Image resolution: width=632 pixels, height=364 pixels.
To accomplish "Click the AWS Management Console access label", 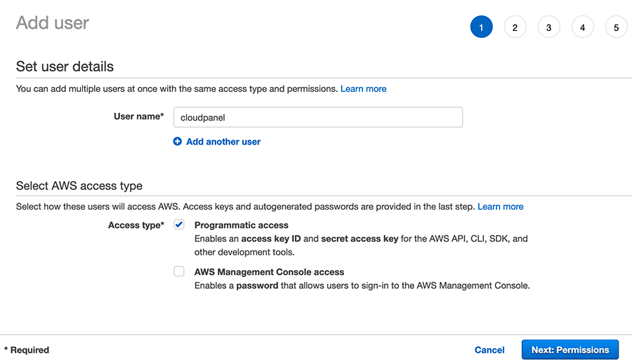I will click(x=269, y=272).
